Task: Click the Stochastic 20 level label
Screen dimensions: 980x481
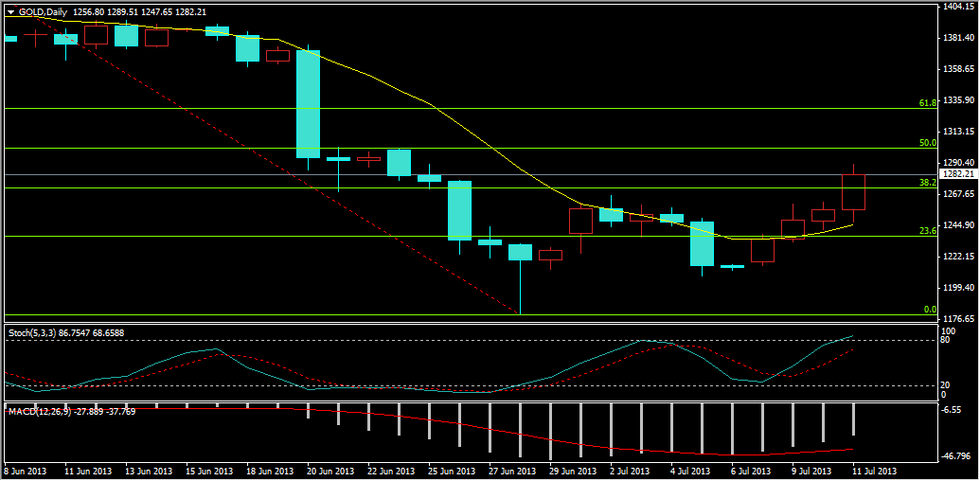Action: click(x=945, y=385)
